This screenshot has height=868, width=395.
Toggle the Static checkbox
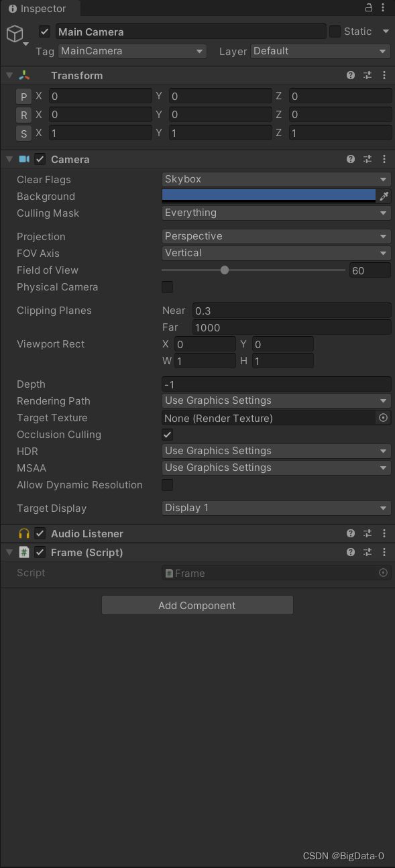coord(335,32)
